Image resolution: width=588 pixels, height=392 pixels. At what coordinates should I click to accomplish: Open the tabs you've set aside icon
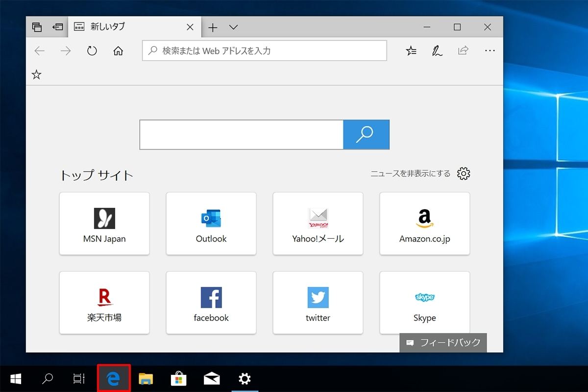point(37,27)
